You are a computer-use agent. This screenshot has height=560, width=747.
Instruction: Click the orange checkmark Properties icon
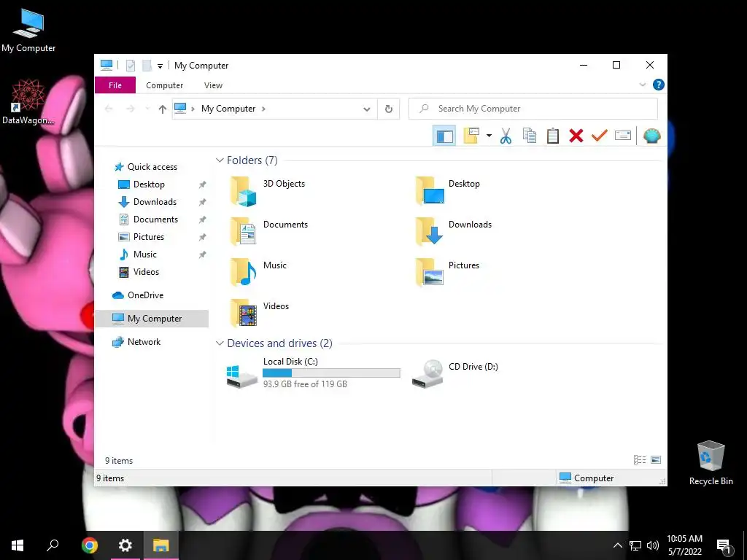[600, 136]
